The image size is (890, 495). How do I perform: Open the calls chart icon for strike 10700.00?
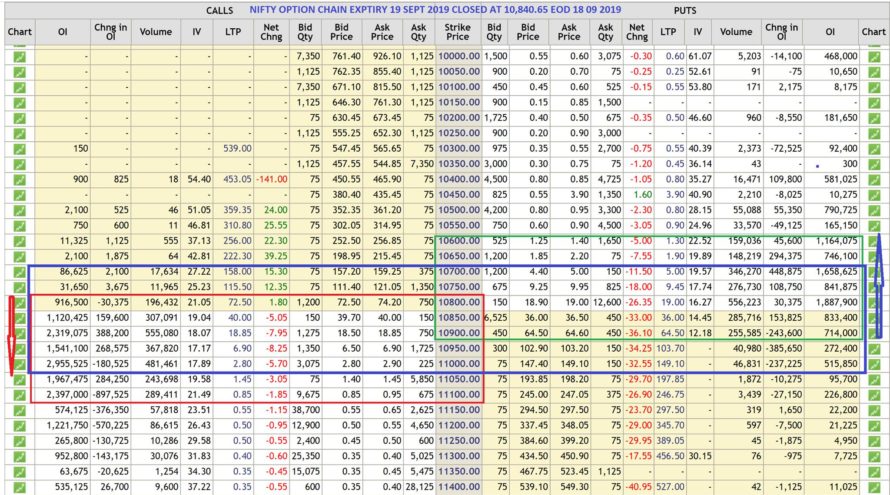(19, 272)
